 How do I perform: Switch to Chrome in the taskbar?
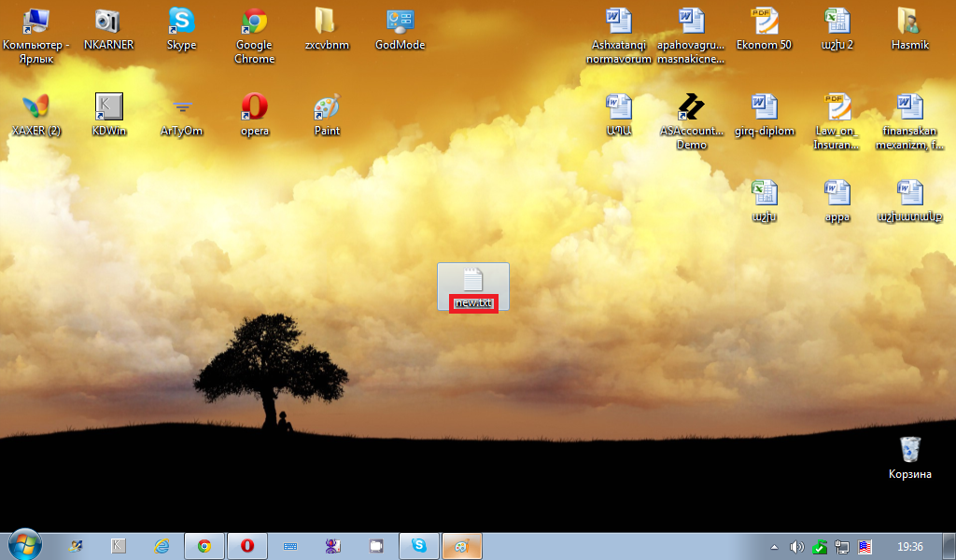pyautogui.click(x=204, y=546)
